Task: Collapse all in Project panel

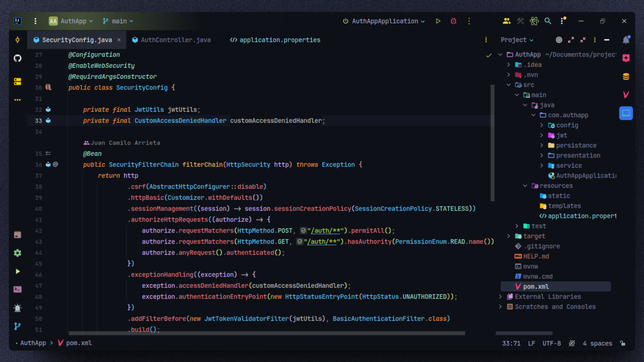Action: point(583,40)
